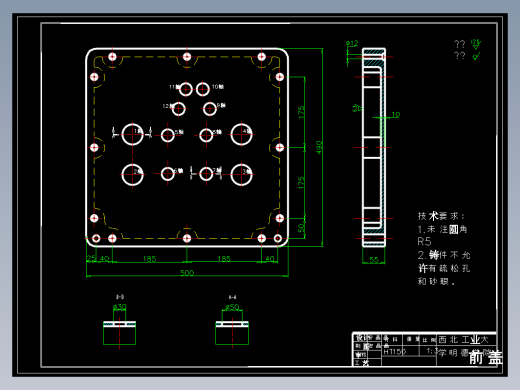Viewport: 520px width, 390px height.
Task: Pick the large circle for shaft hole 4轴
Action: (x=241, y=135)
